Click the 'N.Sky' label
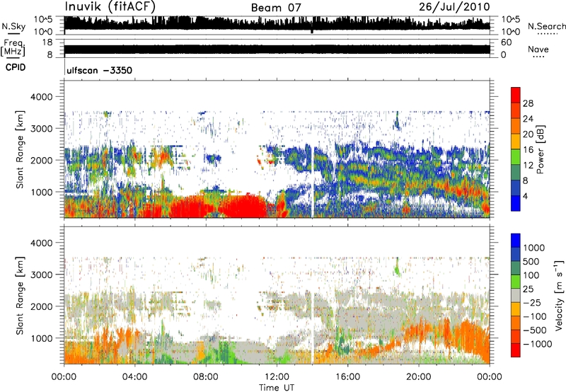This screenshot has height=392, width=566. point(13,26)
